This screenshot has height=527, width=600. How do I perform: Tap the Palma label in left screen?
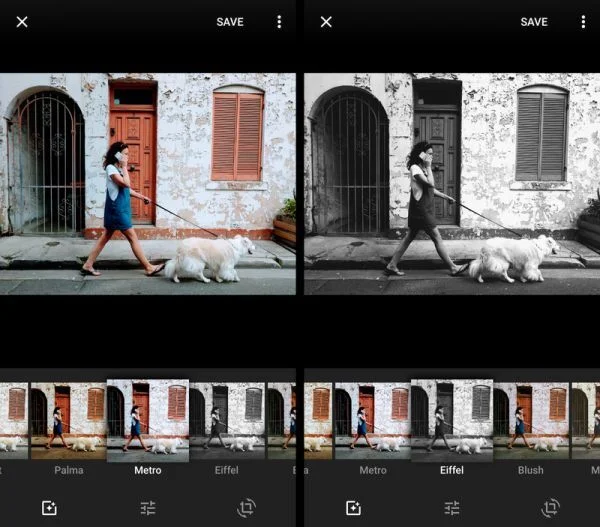[x=69, y=470]
